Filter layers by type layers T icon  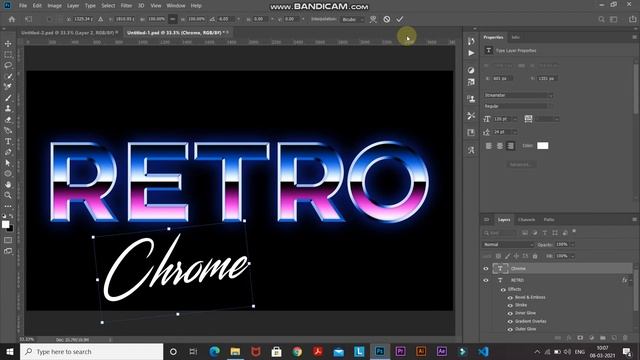tap(544, 233)
